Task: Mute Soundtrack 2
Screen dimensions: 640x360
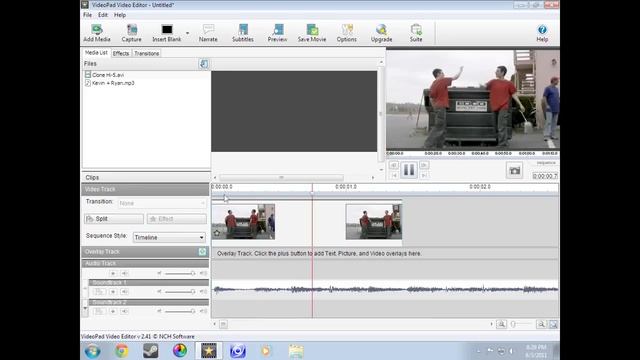Action: 125,311
